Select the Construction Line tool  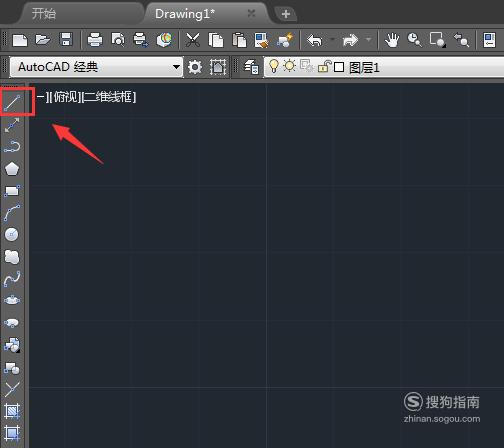click(x=12, y=125)
